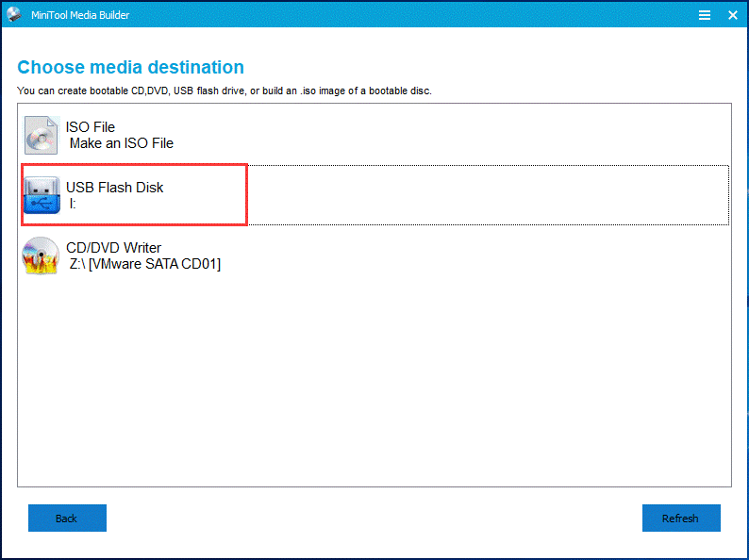This screenshot has width=749, height=560.
Task: Click the blue USB flash drive icon
Action: point(42,195)
